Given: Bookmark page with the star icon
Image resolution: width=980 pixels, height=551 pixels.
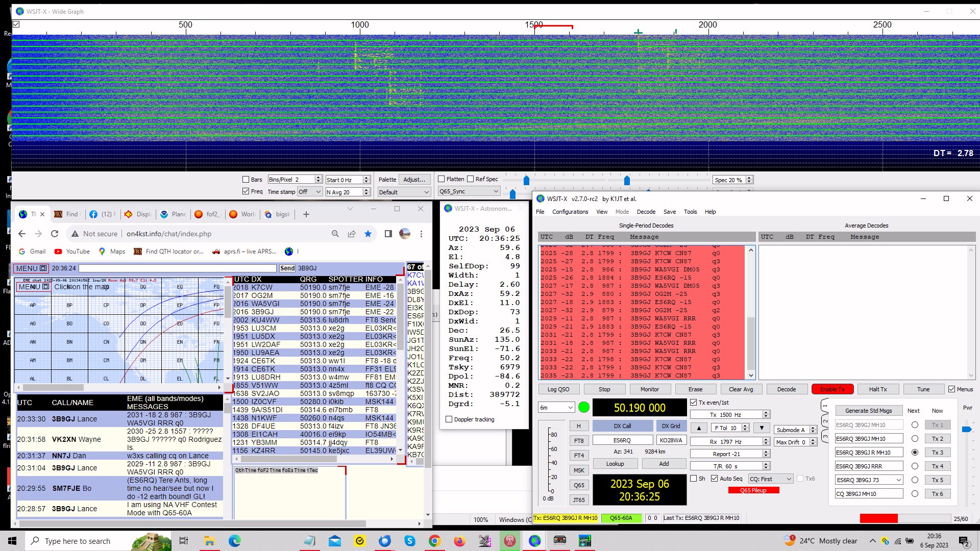Looking at the screenshot, I should click(368, 234).
